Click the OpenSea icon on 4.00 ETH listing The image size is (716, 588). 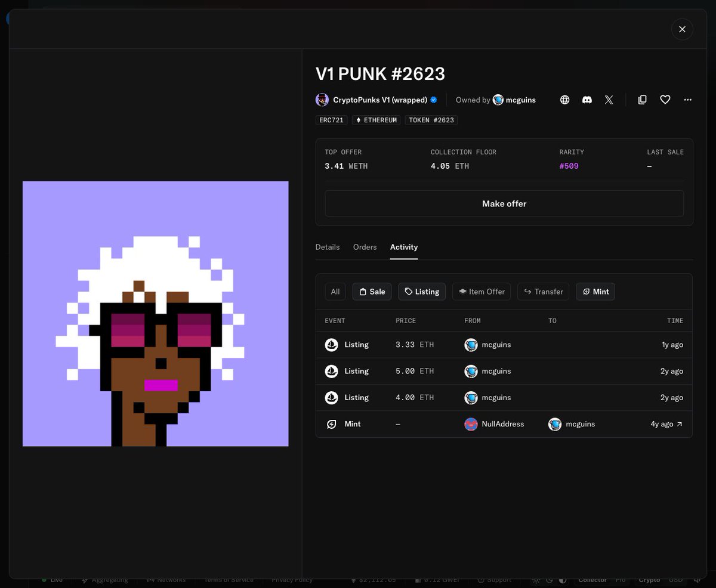[x=331, y=397]
